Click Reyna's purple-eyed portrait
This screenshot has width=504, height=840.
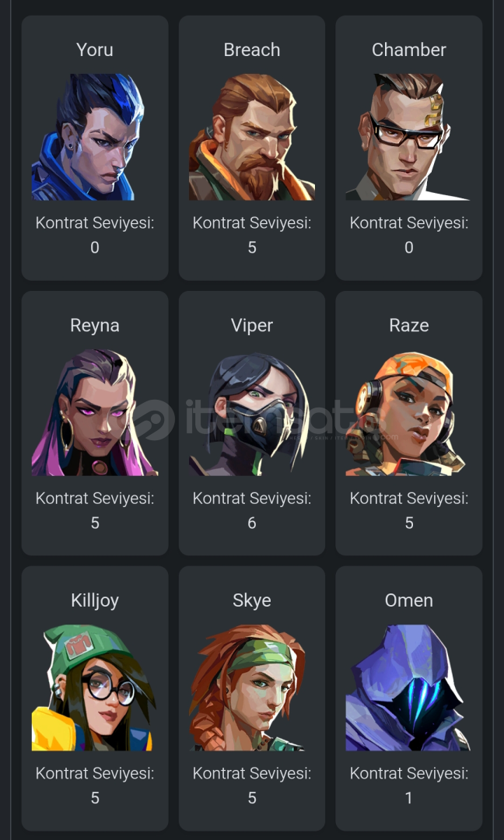tap(95, 412)
